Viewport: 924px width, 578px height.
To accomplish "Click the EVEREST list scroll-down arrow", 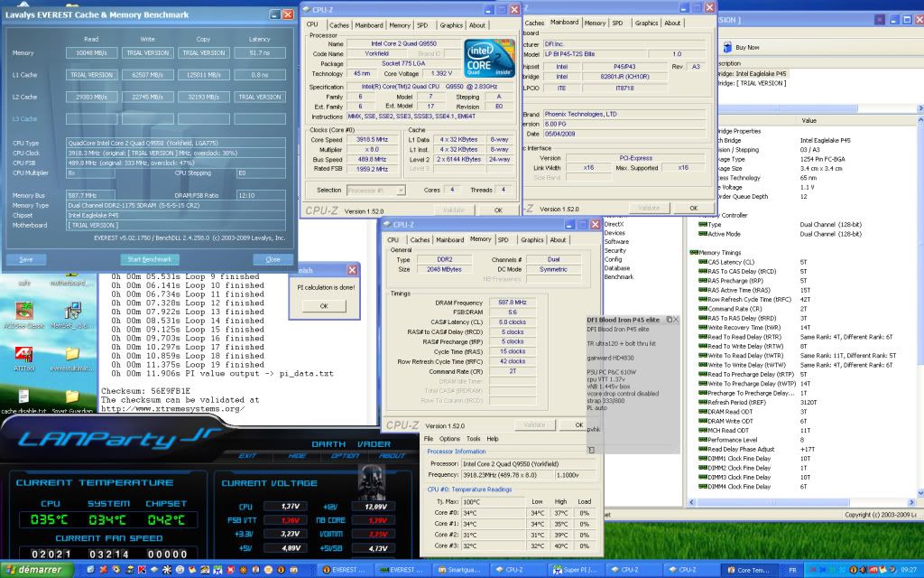I will (919, 493).
